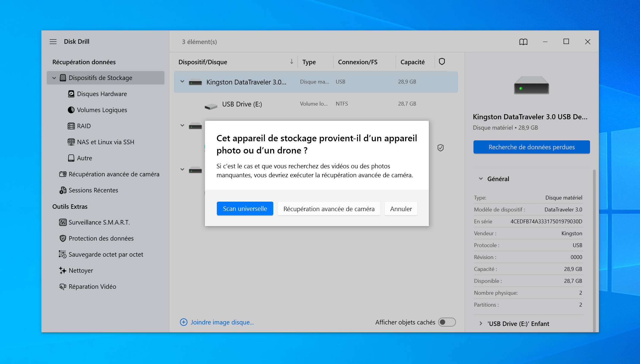Open Sauvegarde octet par octet
This screenshot has width=640, height=364.
(106, 255)
